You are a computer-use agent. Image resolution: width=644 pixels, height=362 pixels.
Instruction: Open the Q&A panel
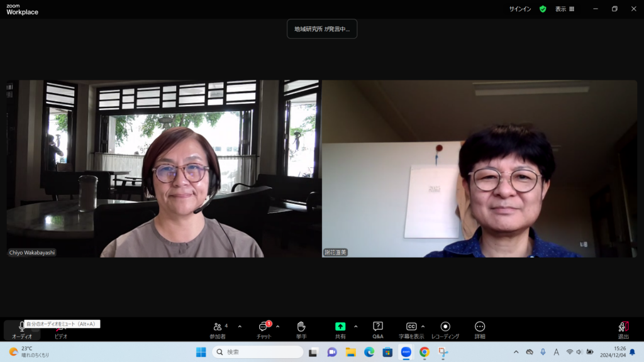[x=378, y=329]
